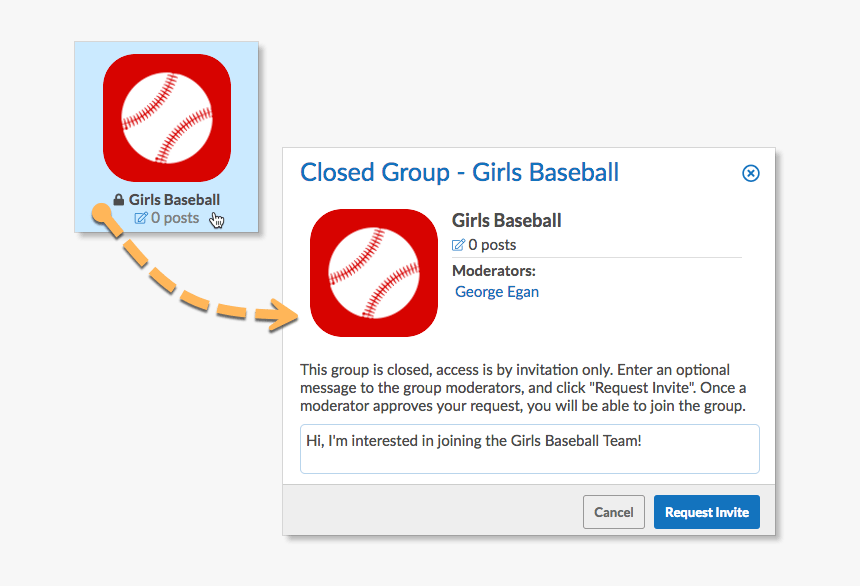The image size is (860, 586).
Task: Click the dialog title 'Closed Group - Girls Baseball'
Action: click(459, 172)
